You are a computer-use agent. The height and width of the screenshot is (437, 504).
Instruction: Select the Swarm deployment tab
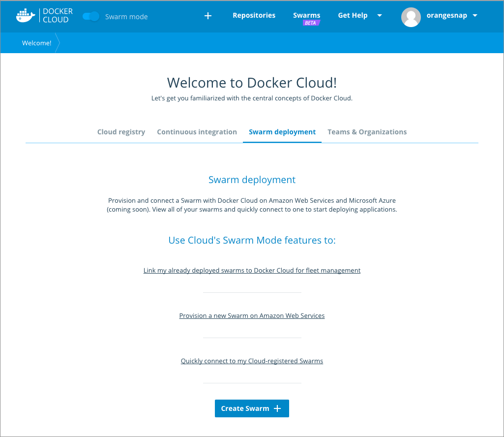click(282, 132)
